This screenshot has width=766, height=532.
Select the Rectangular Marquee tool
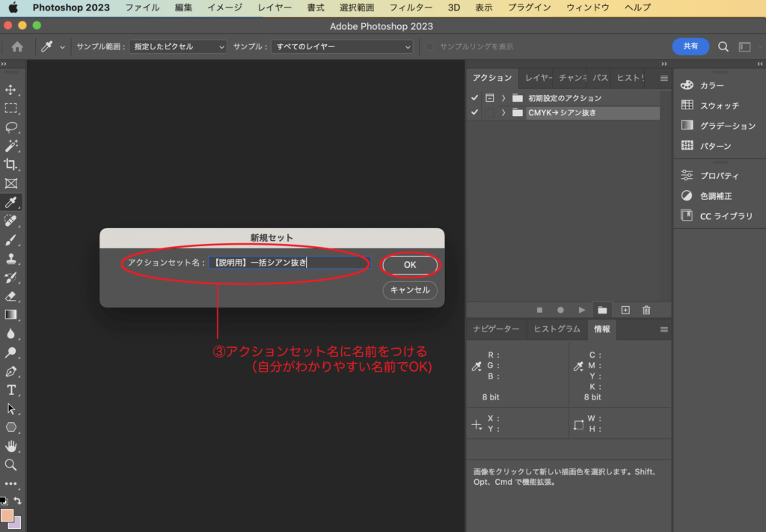[10, 108]
